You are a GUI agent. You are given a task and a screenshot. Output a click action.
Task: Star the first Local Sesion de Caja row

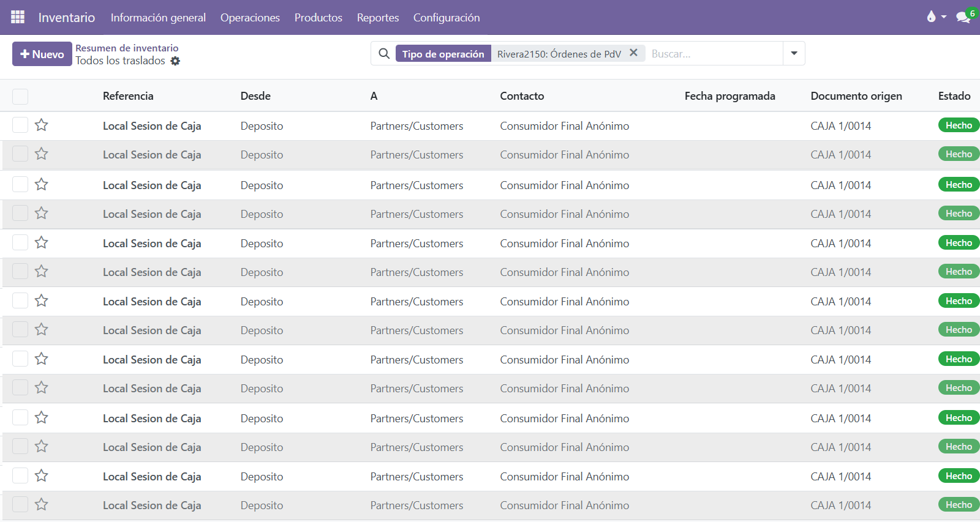pos(42,125)
